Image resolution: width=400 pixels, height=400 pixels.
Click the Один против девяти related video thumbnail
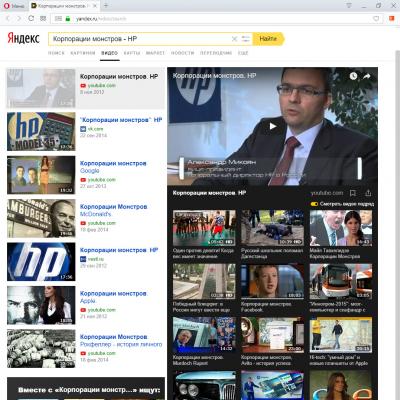pyautogui.click(x=204, y=228)
